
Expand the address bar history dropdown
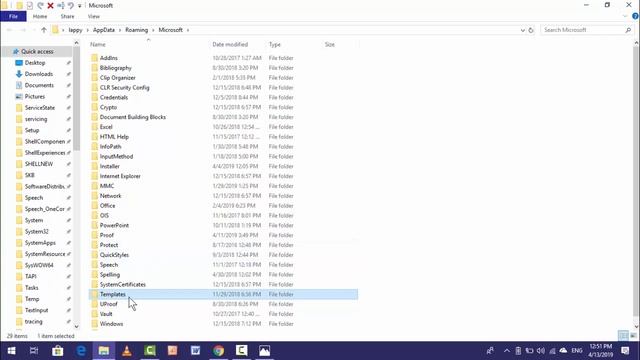pos(522,30)
